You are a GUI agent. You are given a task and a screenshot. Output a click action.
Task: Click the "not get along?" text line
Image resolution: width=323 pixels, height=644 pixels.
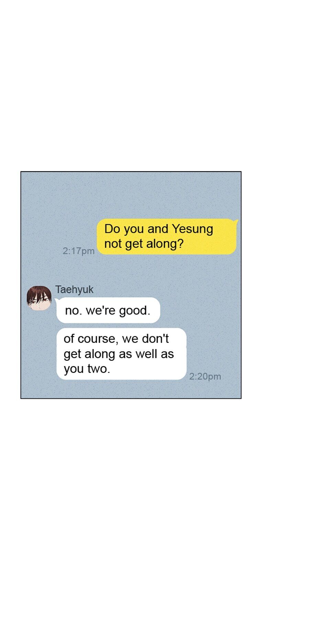(144, 244)
